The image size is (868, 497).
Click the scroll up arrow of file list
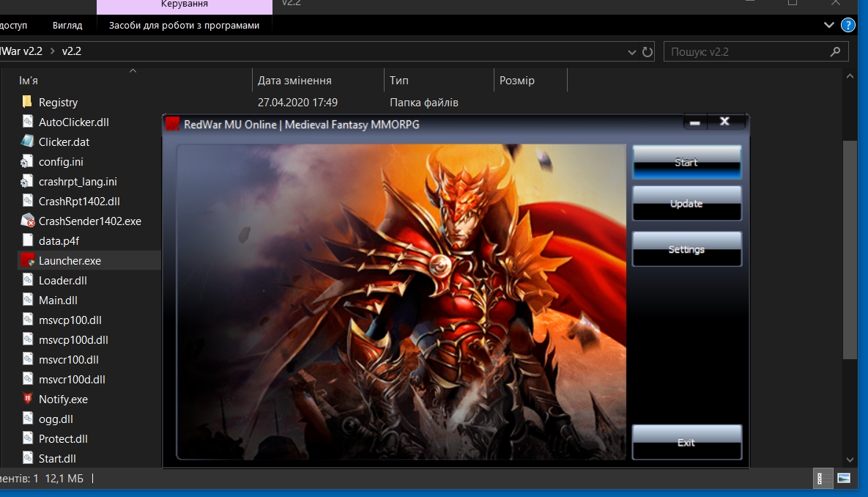click(850, 76)
